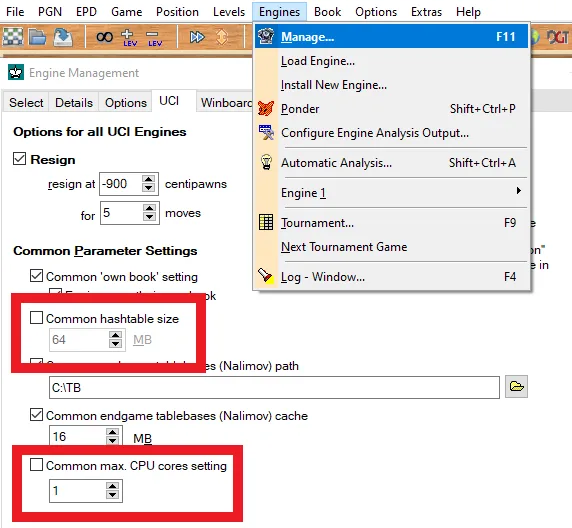Expand the Engine 1 submenu
Viewport: 572px width, 528px height.
391,193
